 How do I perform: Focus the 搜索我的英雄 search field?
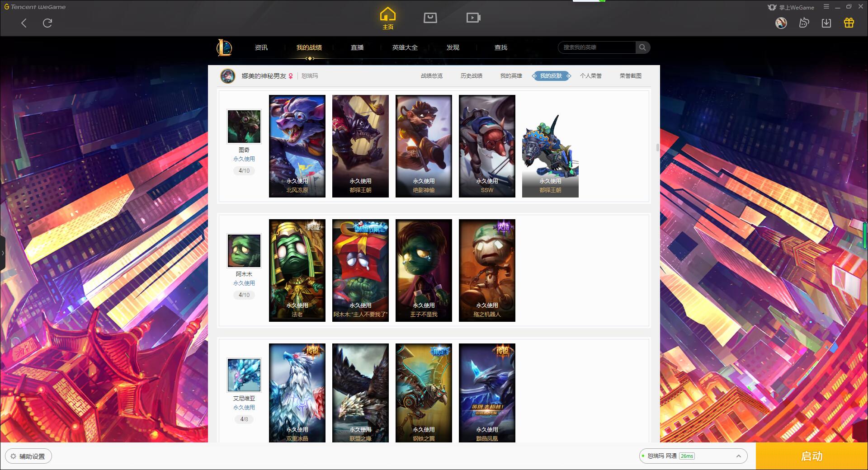597,47
